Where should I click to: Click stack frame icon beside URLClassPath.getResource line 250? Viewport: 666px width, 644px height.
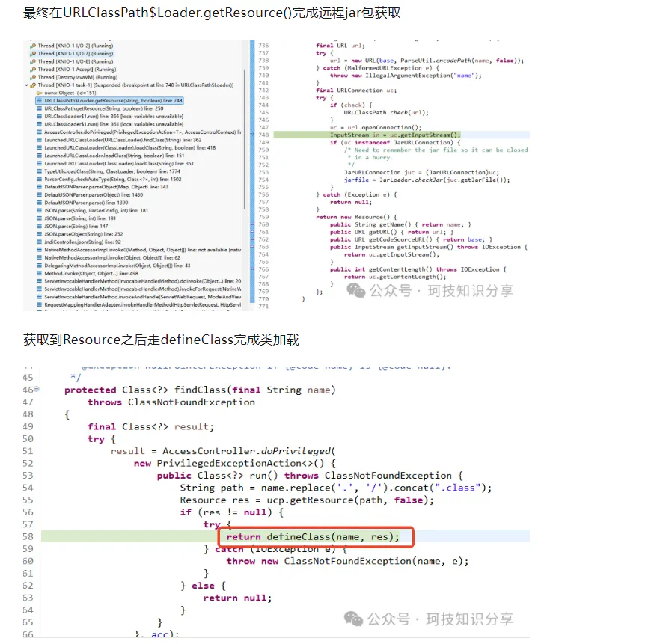[x=40, y=108]
